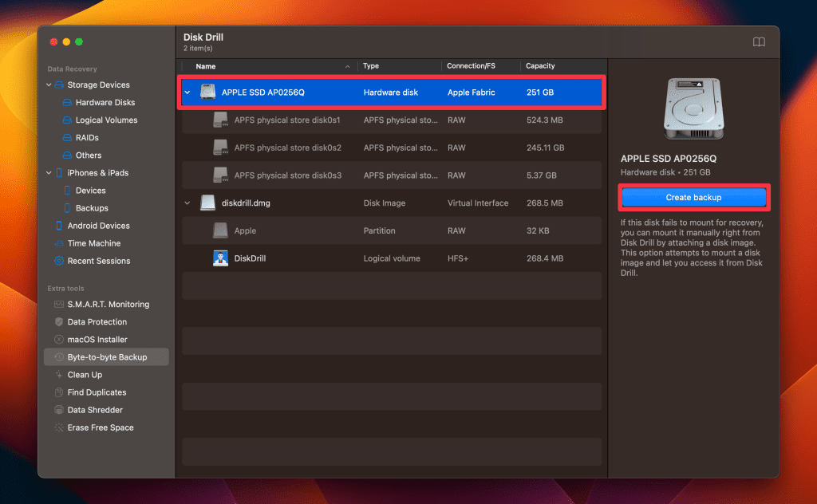Click the APPLE SSD AP0256Q drive icon in list
The image size is (817, 504).
tap(208, 93)
